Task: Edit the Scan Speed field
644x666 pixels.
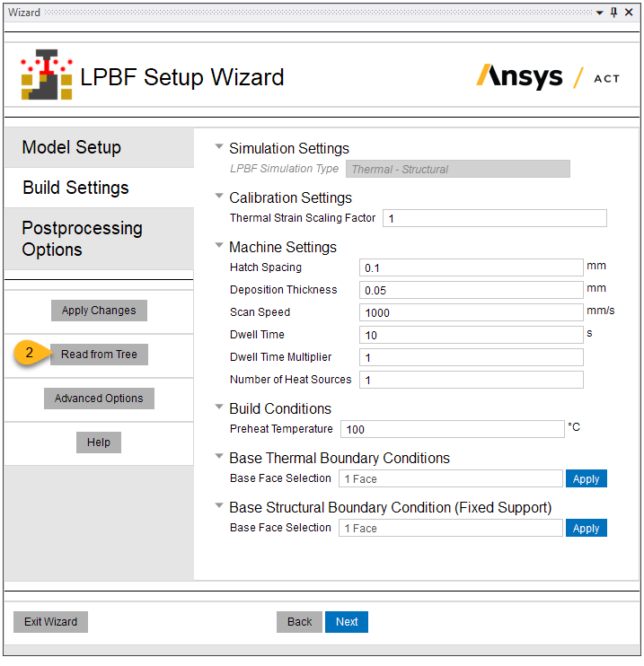Action: point(471,312)
